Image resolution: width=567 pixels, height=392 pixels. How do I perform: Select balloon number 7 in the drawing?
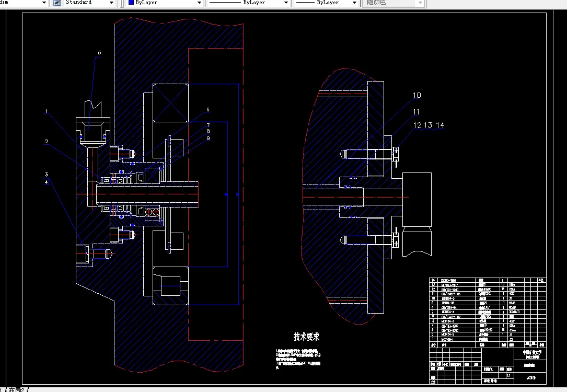coord(209,125)
